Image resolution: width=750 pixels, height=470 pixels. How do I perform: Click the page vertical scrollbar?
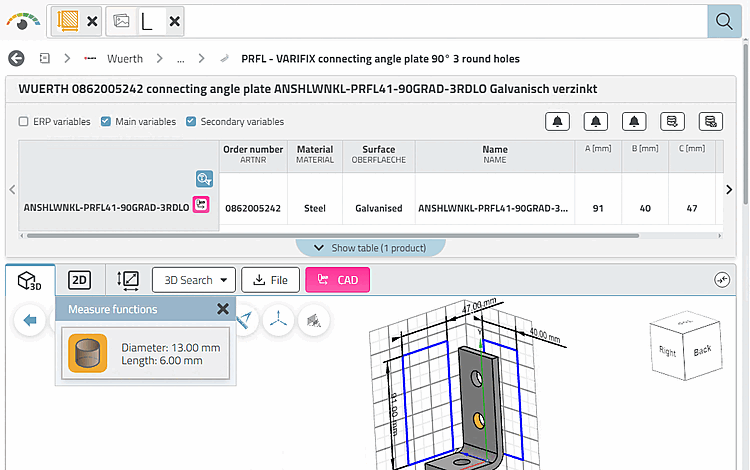coord(746,124)
